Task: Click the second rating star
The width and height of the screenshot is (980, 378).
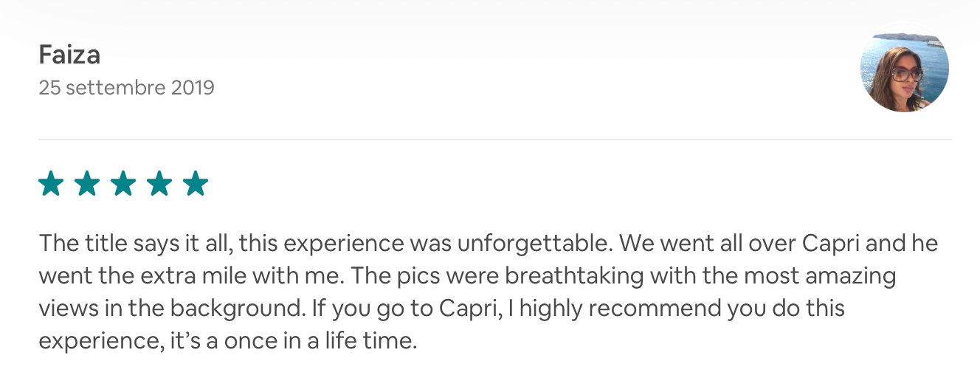Action: tap(87, 183)
